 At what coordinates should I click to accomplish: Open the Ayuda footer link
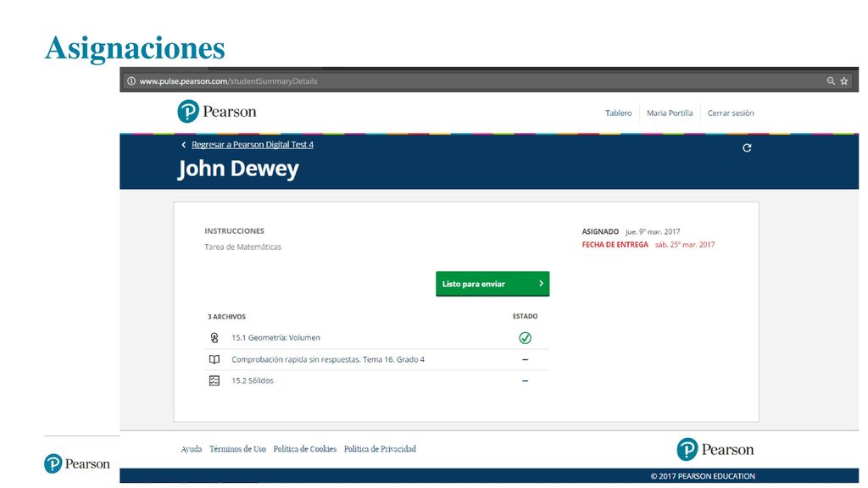[191, 449]
